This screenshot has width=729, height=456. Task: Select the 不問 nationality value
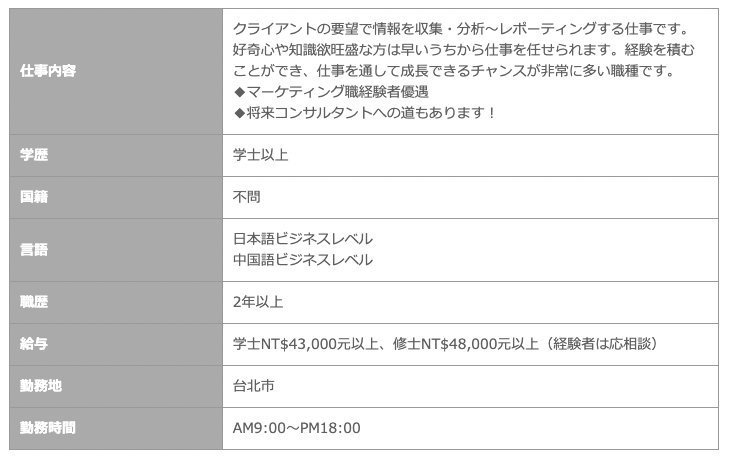tap(246, 197)
